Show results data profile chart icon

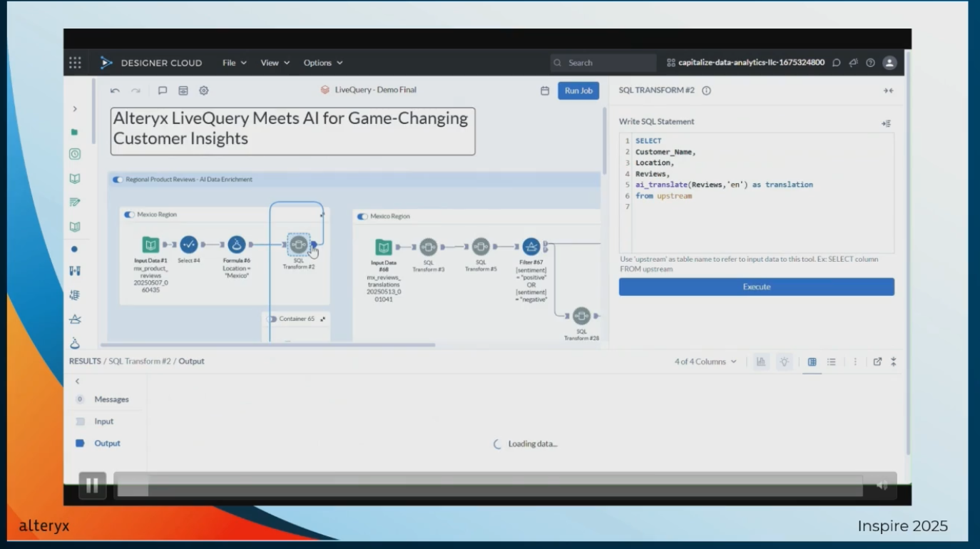761,362
